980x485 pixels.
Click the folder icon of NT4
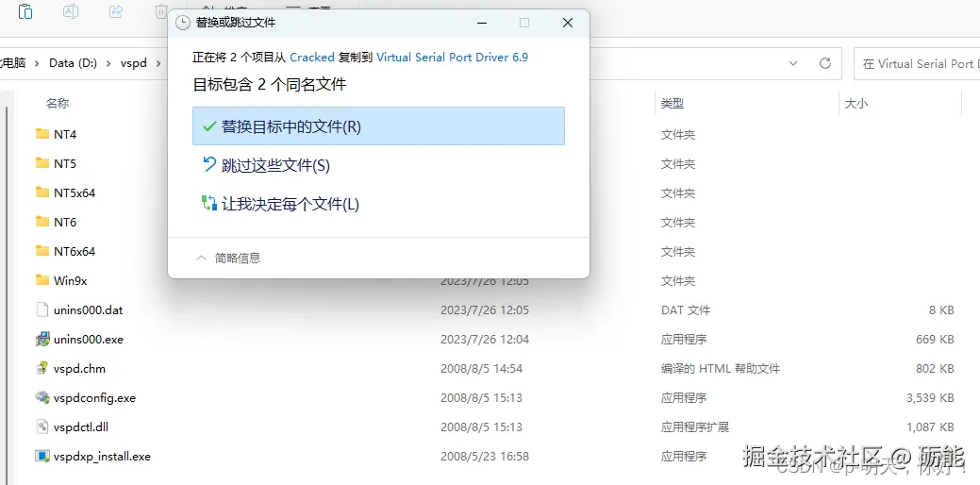tap(42, 134)
